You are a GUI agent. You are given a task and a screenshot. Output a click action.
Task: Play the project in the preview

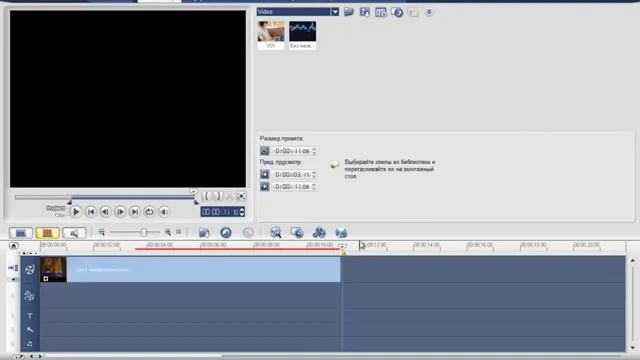pyautogui.click(x=76, y=211)
